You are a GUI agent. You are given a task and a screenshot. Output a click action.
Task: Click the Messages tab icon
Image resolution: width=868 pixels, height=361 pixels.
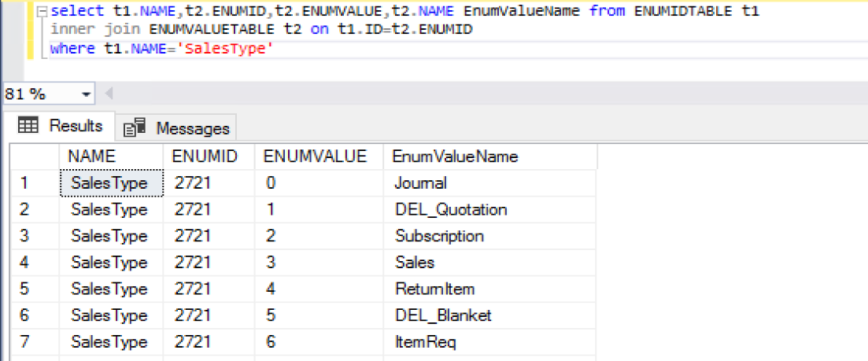tap(135, 127)
